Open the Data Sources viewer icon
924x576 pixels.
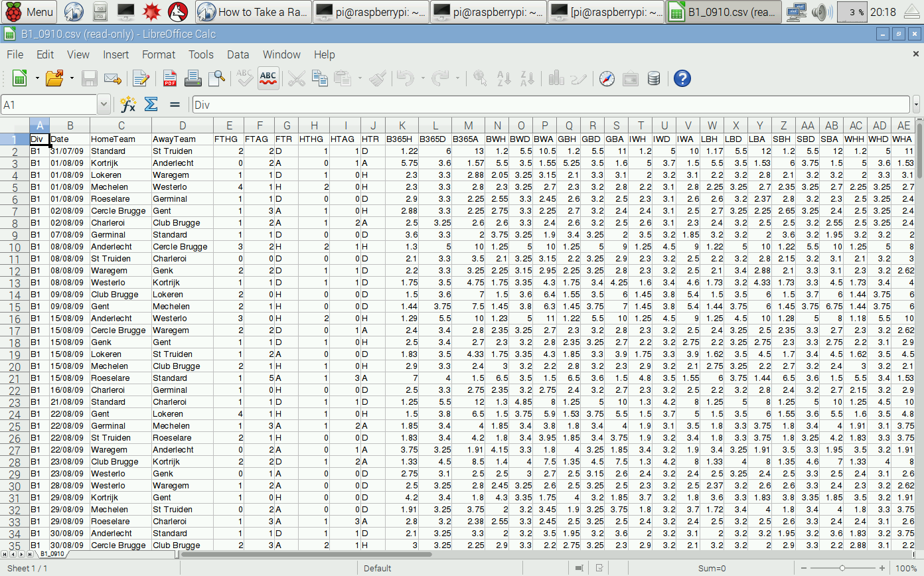654,78
